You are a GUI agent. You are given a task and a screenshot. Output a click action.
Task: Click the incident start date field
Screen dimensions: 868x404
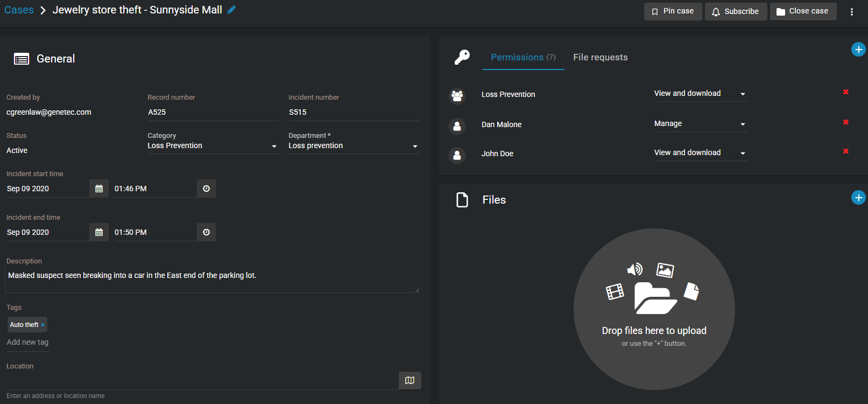tap(47, 189)
